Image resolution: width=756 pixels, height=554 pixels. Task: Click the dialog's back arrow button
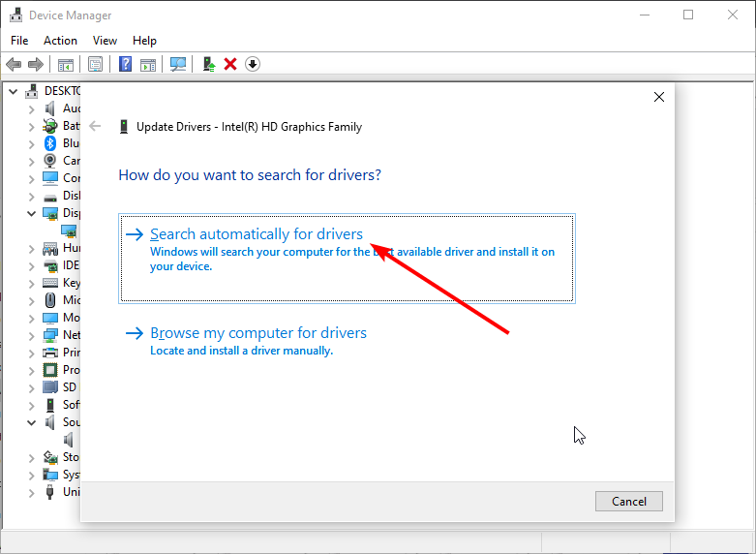[x=95, y=127]
